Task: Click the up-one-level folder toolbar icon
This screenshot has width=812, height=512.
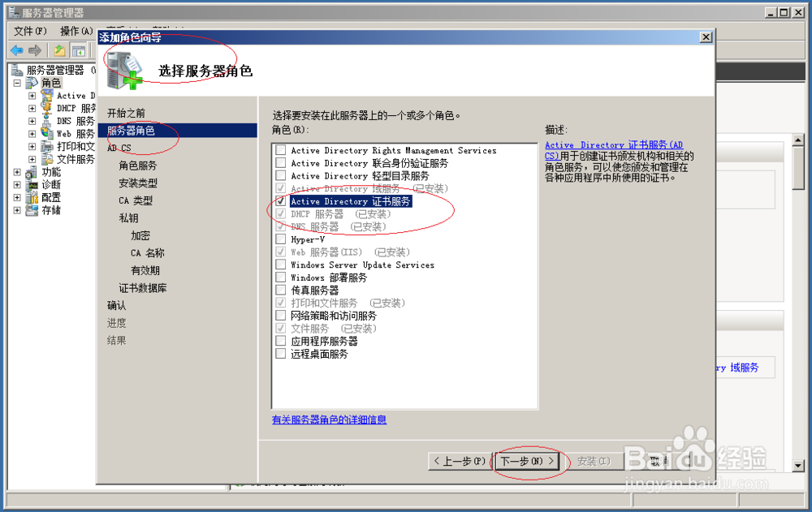Action: click(59, 51)
